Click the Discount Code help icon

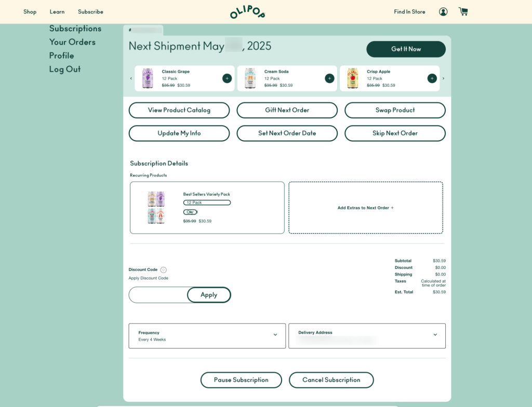pos(163,270)
